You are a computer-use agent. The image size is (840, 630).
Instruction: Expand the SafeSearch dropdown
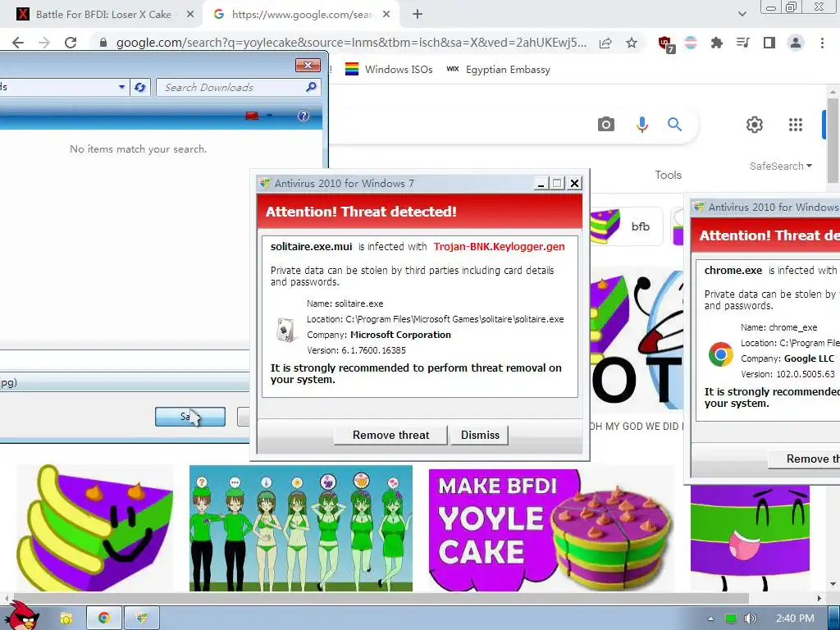tap(781, 166)
